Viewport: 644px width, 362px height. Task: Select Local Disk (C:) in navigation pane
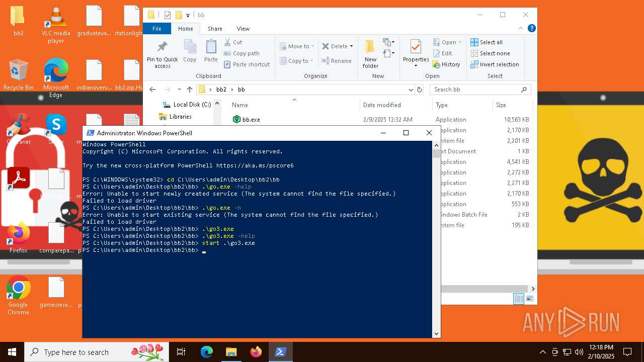coord(187,105)
